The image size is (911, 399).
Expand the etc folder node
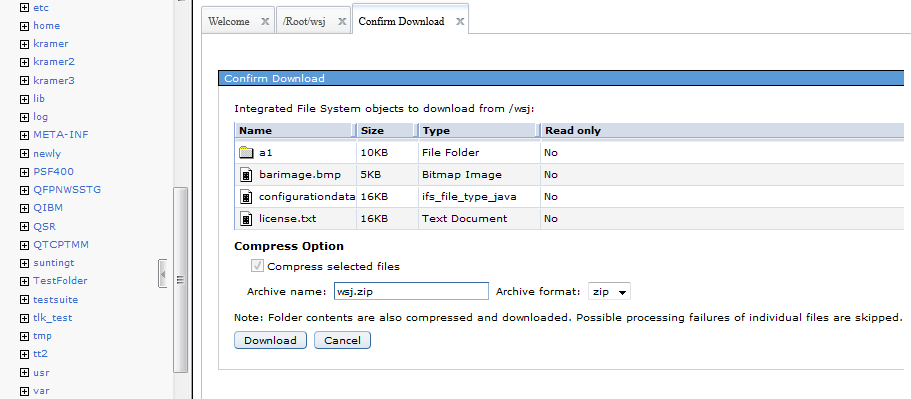point(24,8)
